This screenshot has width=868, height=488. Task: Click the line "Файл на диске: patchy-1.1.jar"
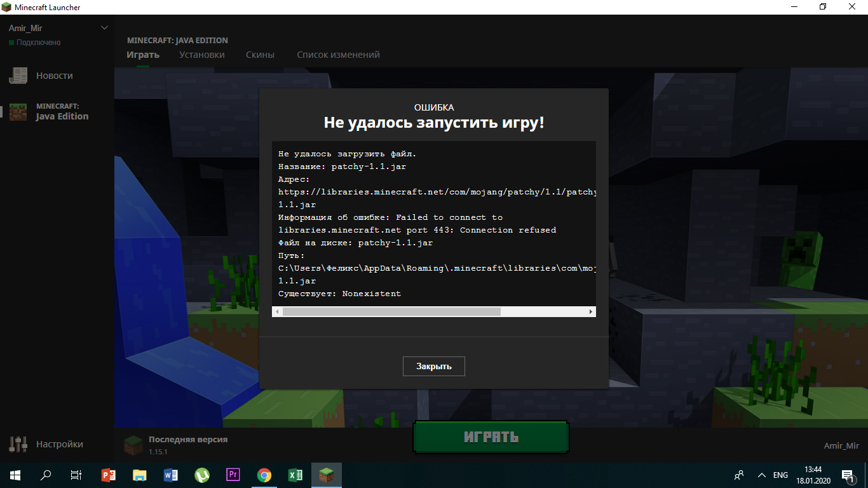[355, 243]
